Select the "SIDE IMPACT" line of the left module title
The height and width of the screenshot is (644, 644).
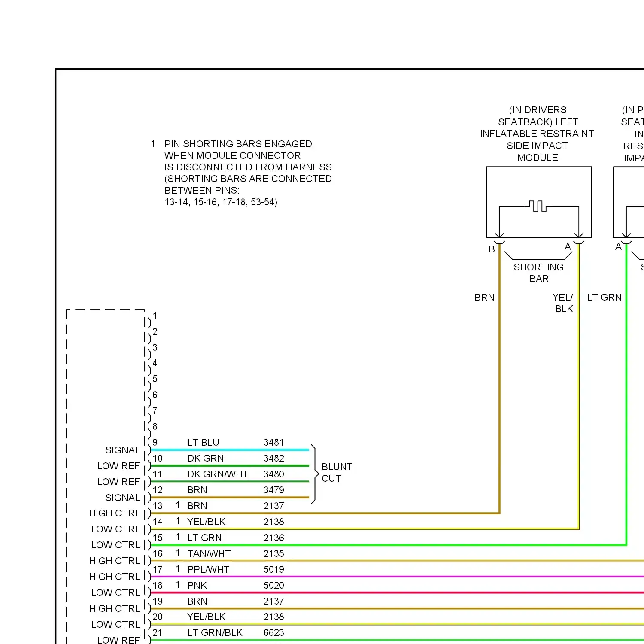[x=537, y=146]
